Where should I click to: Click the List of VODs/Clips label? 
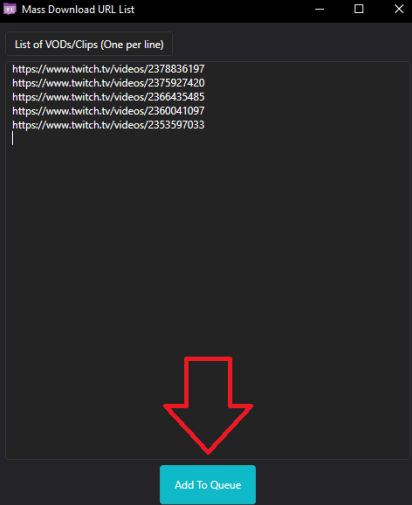[x=89, y=44]
